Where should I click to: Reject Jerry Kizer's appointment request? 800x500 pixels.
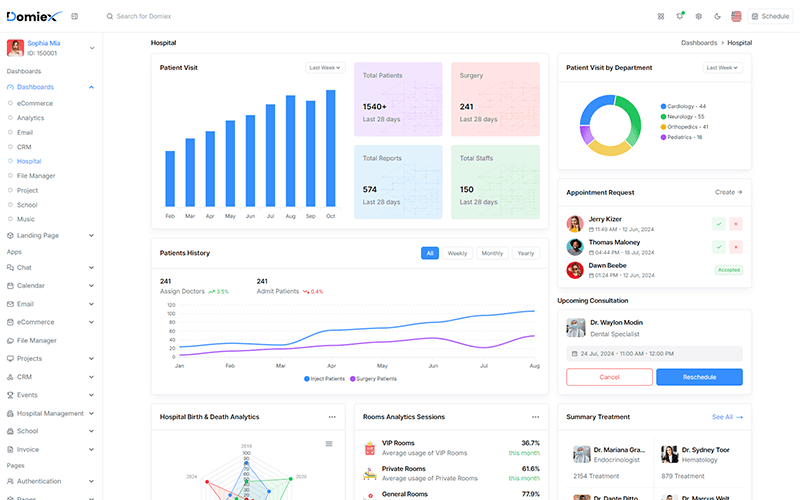[736, 223]
